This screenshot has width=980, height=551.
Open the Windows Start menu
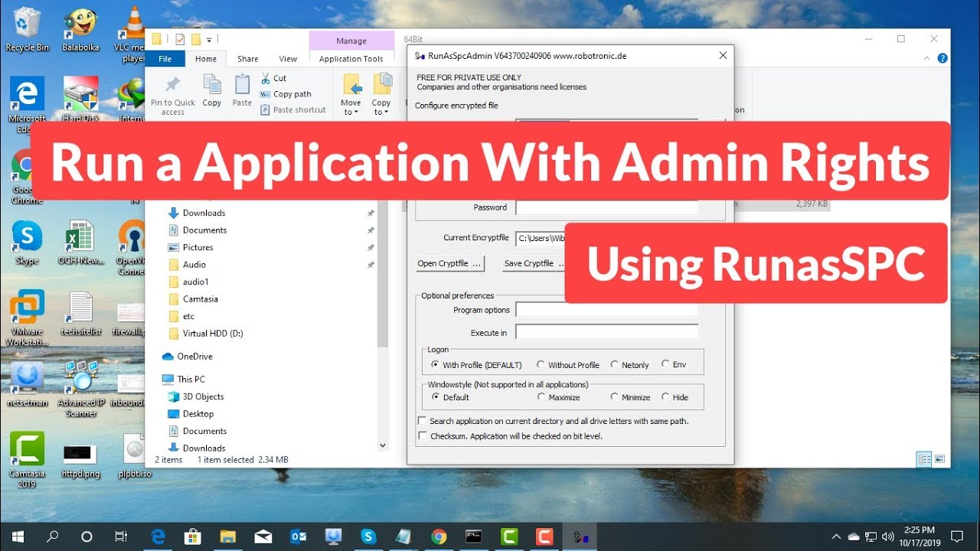[17, 536]
